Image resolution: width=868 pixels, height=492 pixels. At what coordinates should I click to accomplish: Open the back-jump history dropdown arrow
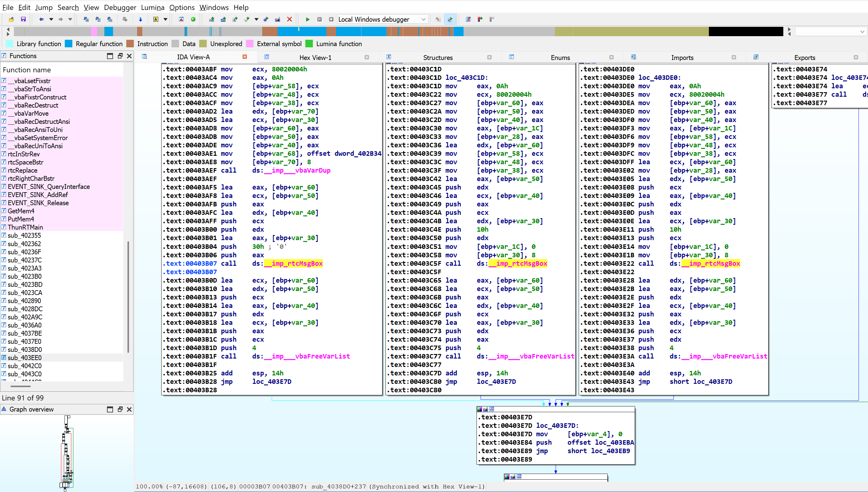tap(51, 19)
